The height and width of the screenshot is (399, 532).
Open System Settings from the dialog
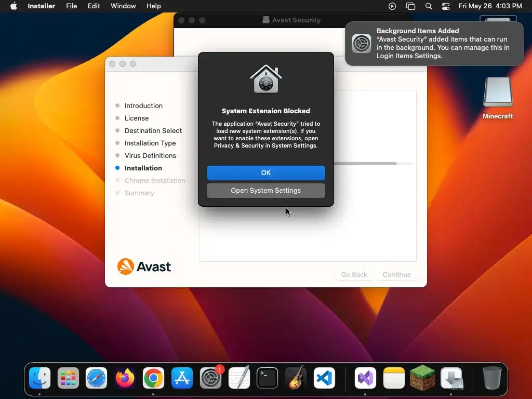coord(265,190)
